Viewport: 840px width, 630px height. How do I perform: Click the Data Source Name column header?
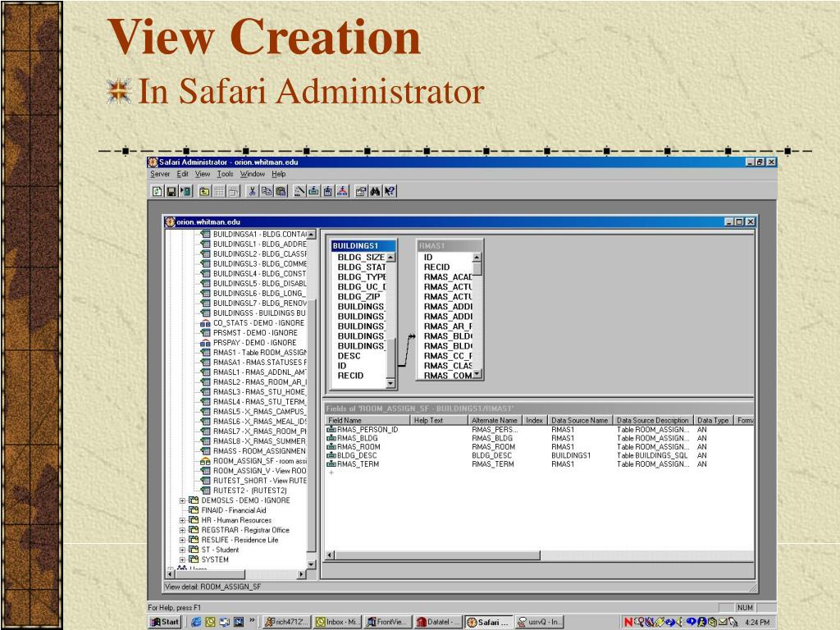pos(580,421)
